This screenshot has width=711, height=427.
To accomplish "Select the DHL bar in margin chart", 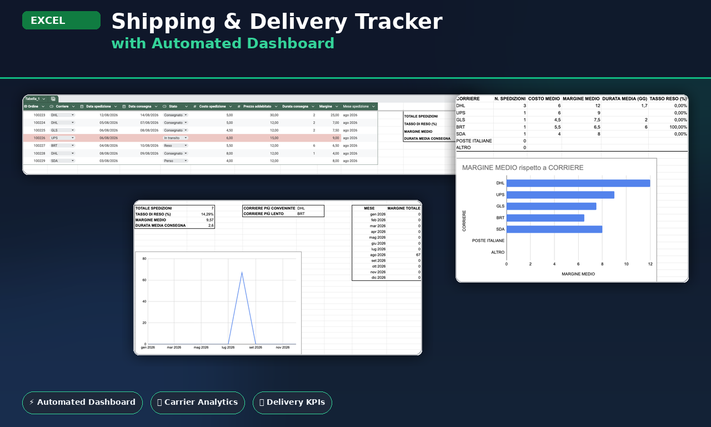I will [x=578, y=183].
